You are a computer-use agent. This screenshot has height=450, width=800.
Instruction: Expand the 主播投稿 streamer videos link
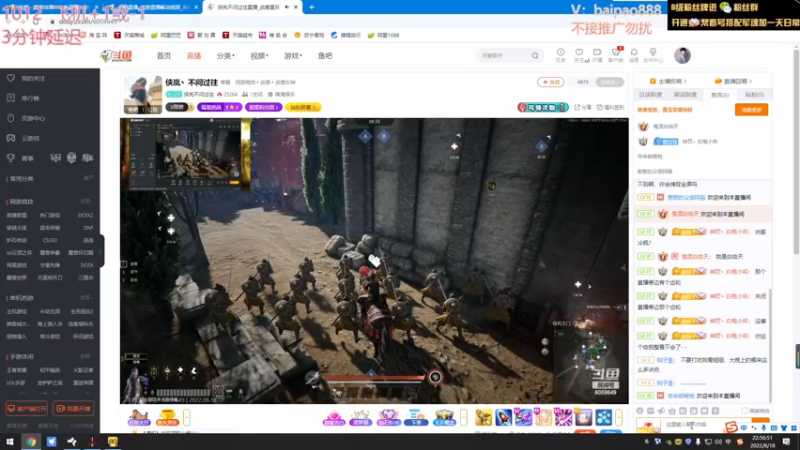click(668, 81)
